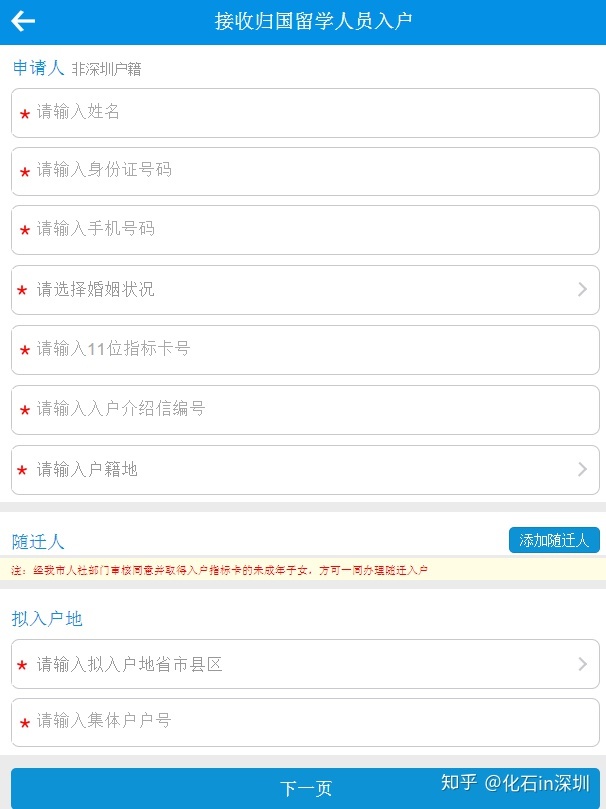
Task: Click the 11-digit quota card number field
Action: pos(305,350)
